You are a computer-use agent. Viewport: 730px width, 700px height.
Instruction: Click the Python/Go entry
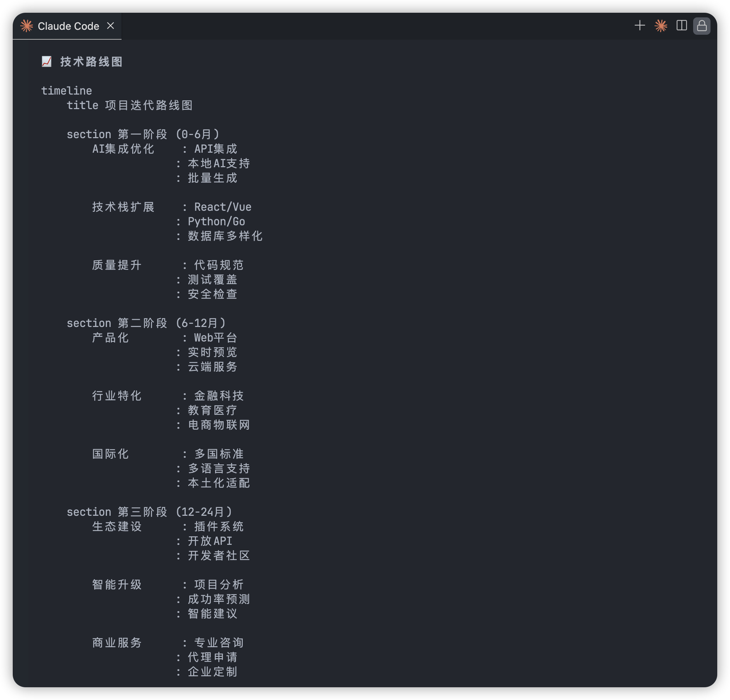pos(216,221)
